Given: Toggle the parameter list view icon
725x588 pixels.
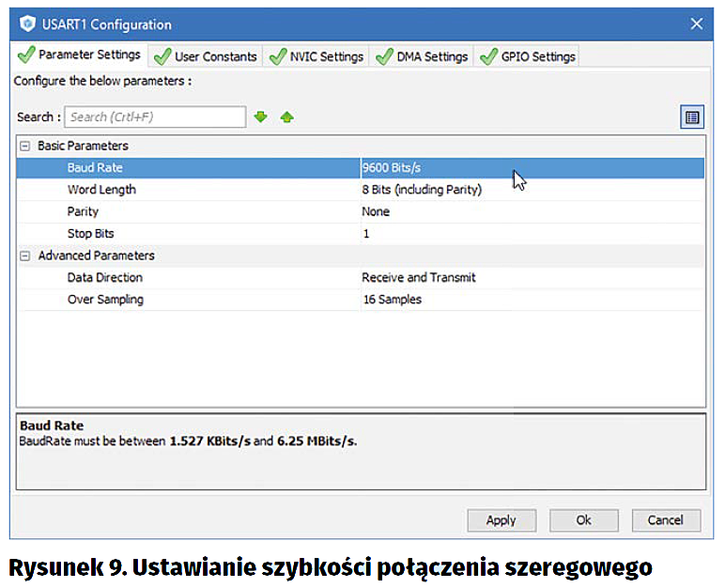Looking at the screenshot, I should click(692, 117).
